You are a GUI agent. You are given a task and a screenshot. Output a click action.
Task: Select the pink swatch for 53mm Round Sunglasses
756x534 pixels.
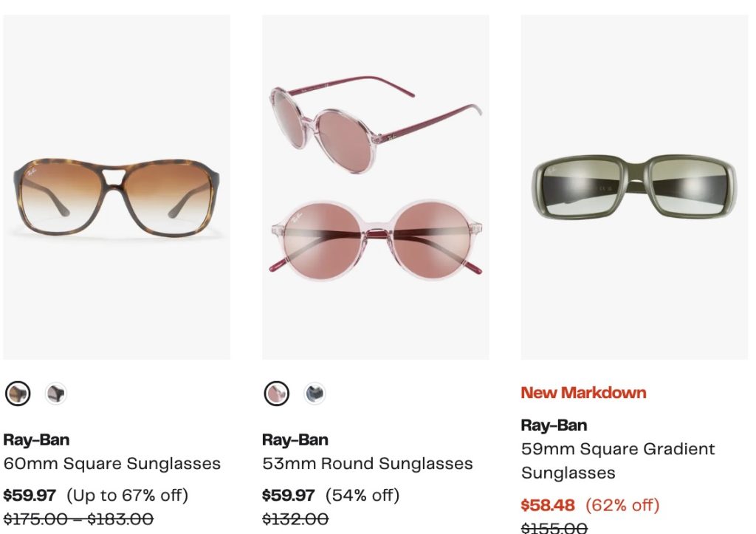click(x=277, y=394)
